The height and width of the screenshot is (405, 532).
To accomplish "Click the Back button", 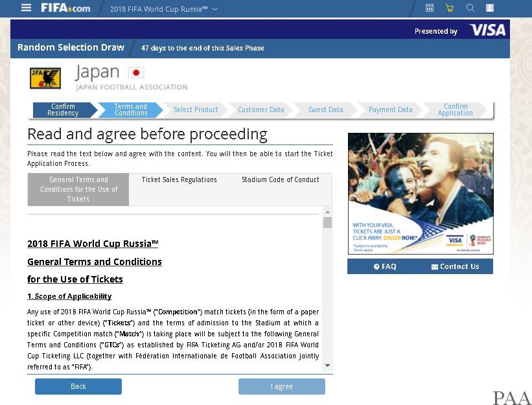I will 78,386.
